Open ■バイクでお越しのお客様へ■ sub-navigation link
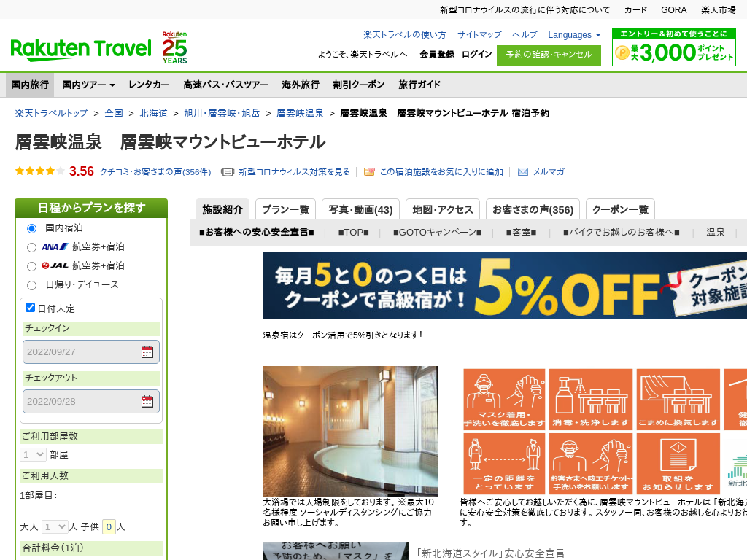747x560 pixels. click(x=622, y=233)
